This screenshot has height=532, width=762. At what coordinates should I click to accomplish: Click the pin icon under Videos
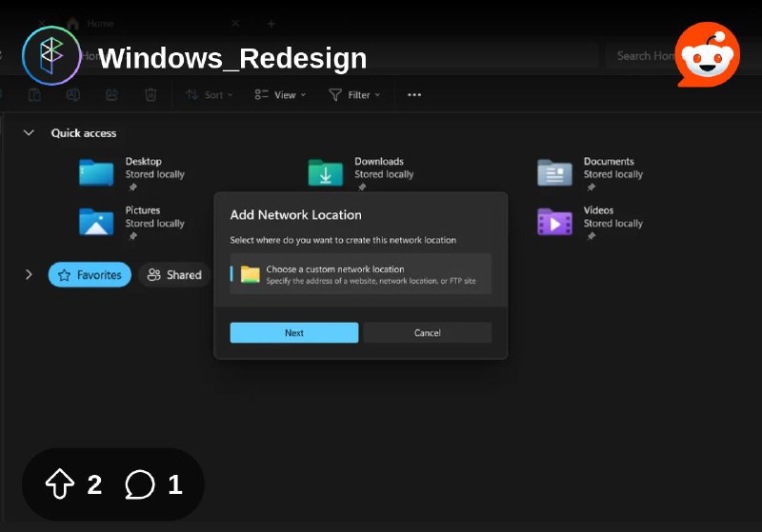(x=591, y=236)
